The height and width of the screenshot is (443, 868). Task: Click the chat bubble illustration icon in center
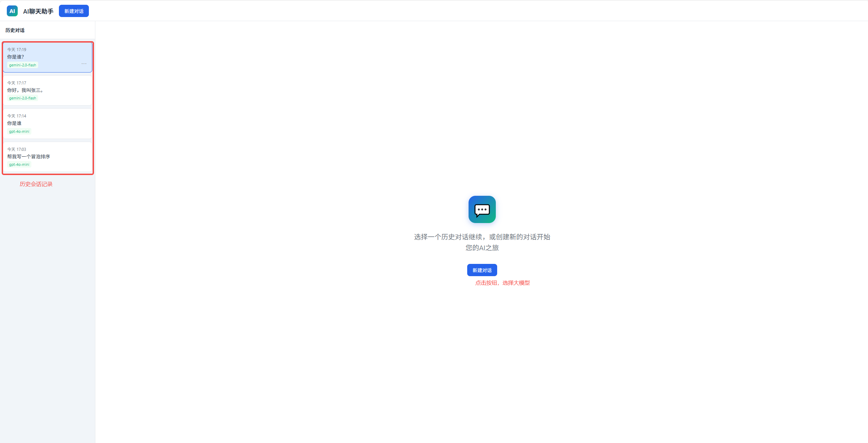[x=482, y=209]
